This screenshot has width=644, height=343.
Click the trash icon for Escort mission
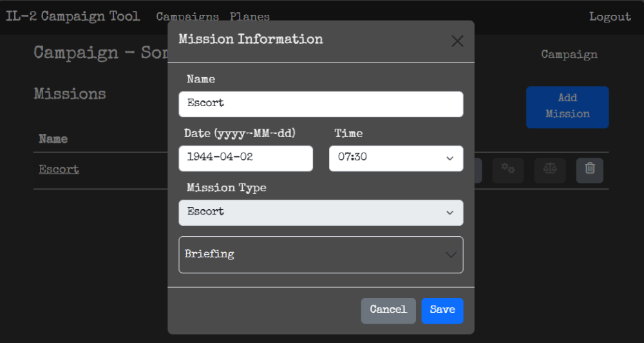589,170
